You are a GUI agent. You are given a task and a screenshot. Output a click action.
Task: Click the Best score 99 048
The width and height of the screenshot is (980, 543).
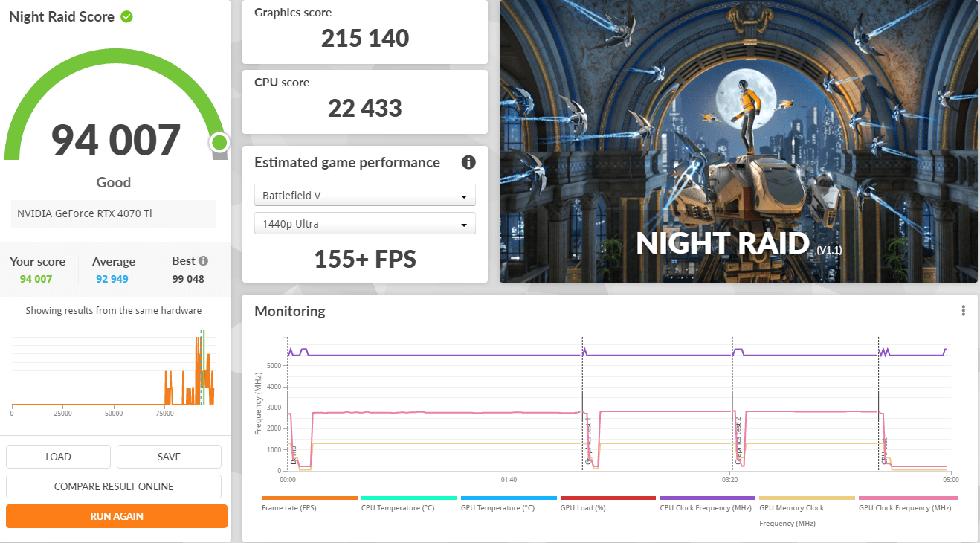pyautogui.click(x=187, y=279)
